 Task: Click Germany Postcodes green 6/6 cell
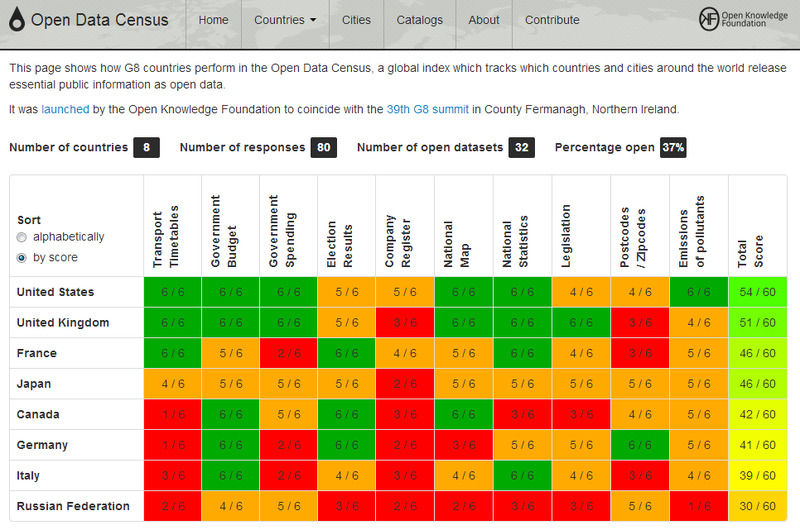pos(640,445)
